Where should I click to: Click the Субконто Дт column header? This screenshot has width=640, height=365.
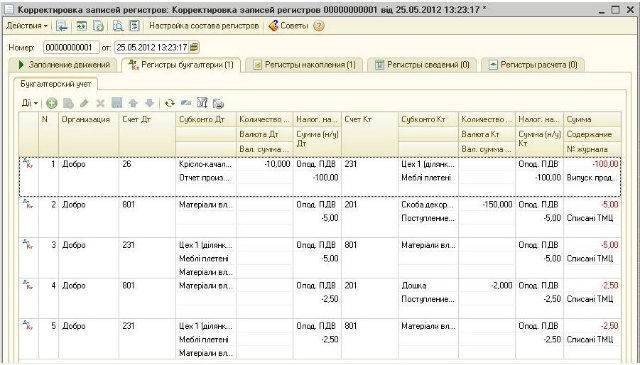(x=206, y=120)
